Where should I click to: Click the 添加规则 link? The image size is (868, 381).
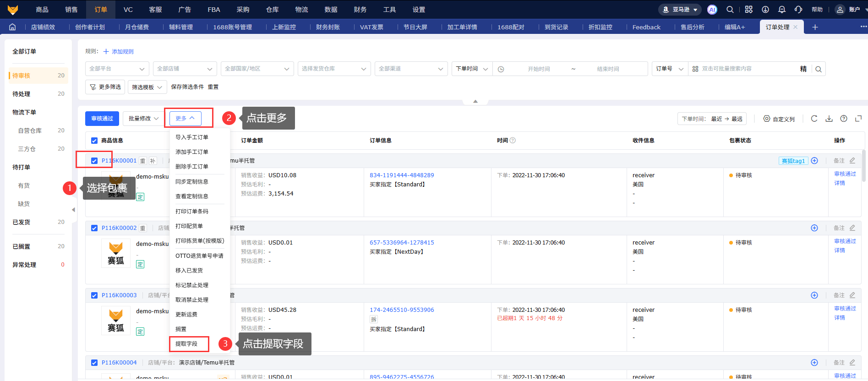point(119,52)
